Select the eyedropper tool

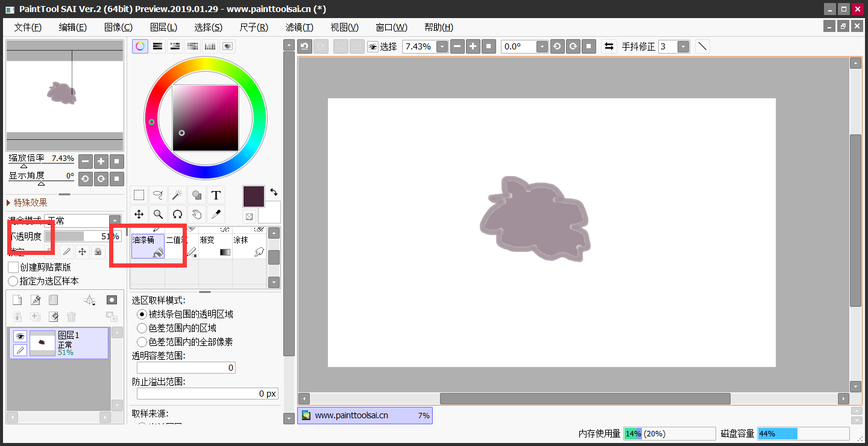coord(216,214)
